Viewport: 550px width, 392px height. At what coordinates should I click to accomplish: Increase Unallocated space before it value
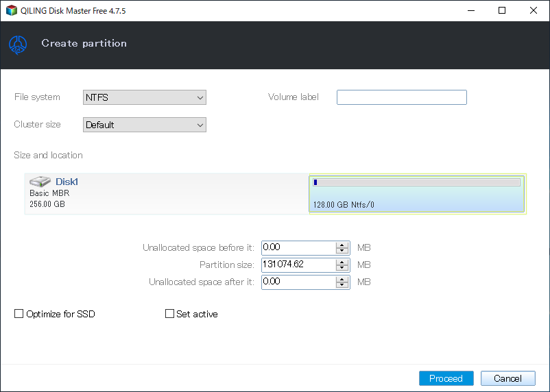(342, 245)
